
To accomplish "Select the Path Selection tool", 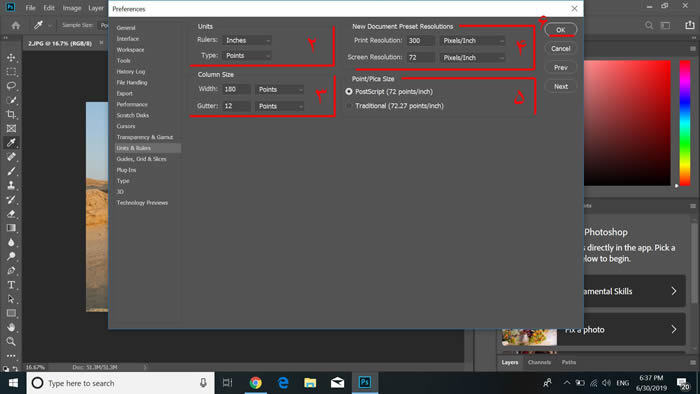I will 11,299.
